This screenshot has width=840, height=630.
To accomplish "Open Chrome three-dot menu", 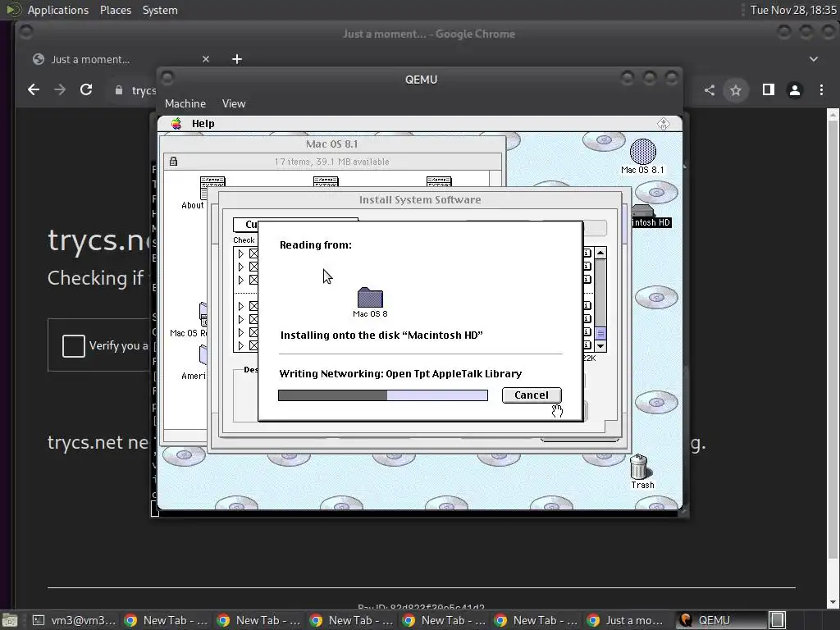I will (821, 90).
